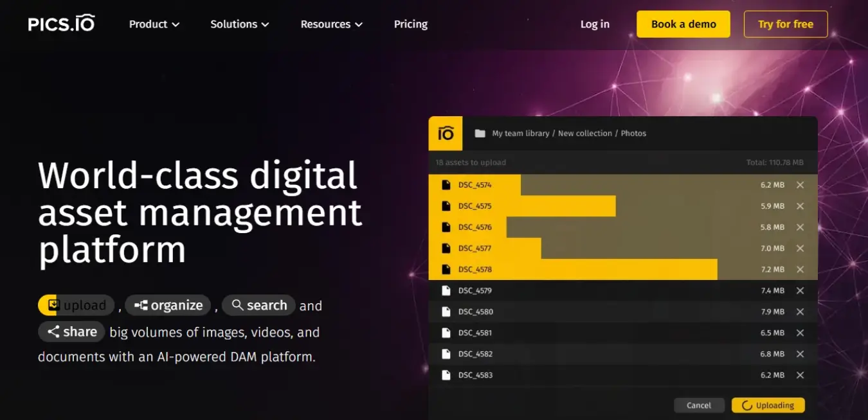Click the Try for free button

[786, 24]
